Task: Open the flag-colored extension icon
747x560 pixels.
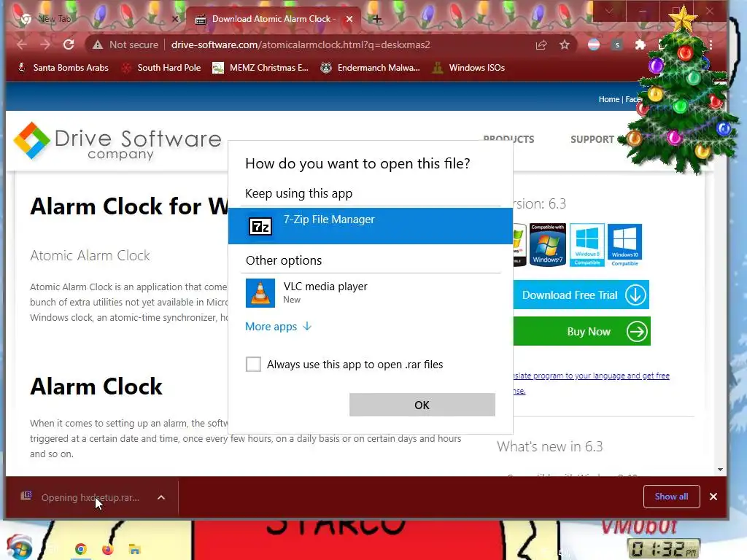Action: [594, 44]
